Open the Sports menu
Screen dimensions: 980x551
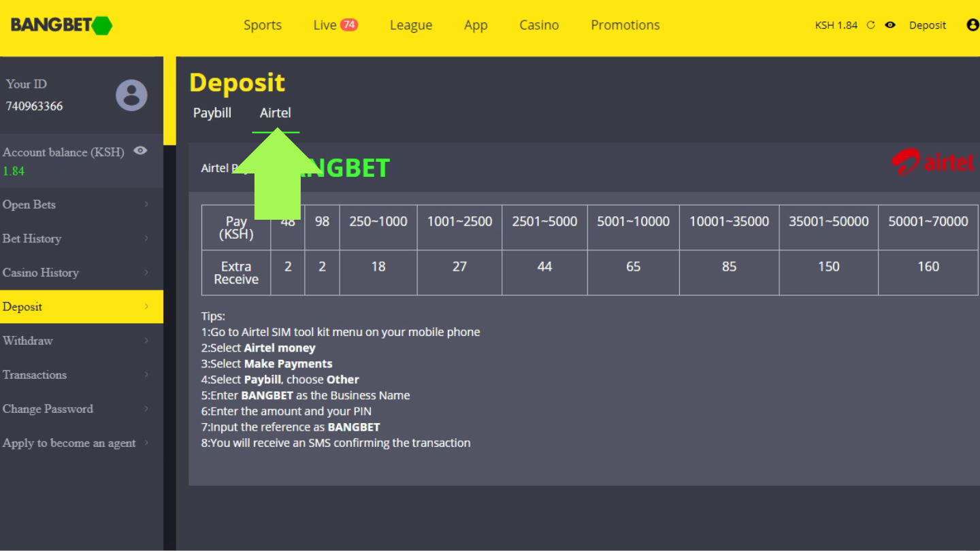click(x=263, y=25)
